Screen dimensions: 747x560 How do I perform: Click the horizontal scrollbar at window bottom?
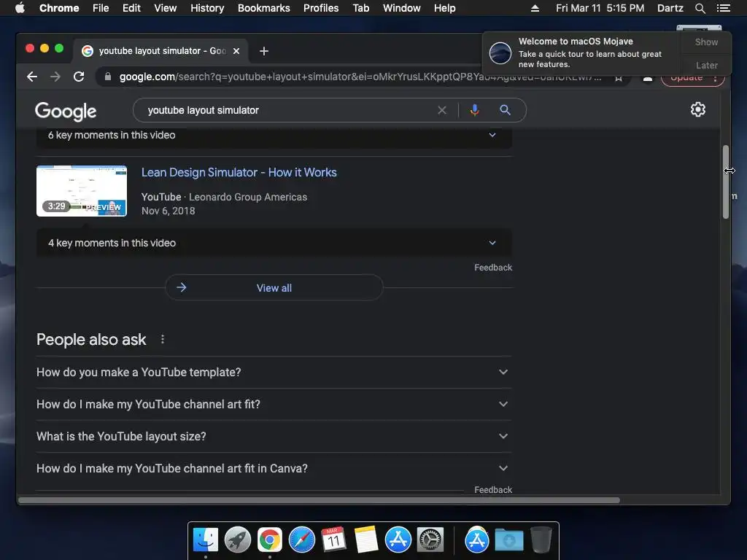(x=320, y=500)
